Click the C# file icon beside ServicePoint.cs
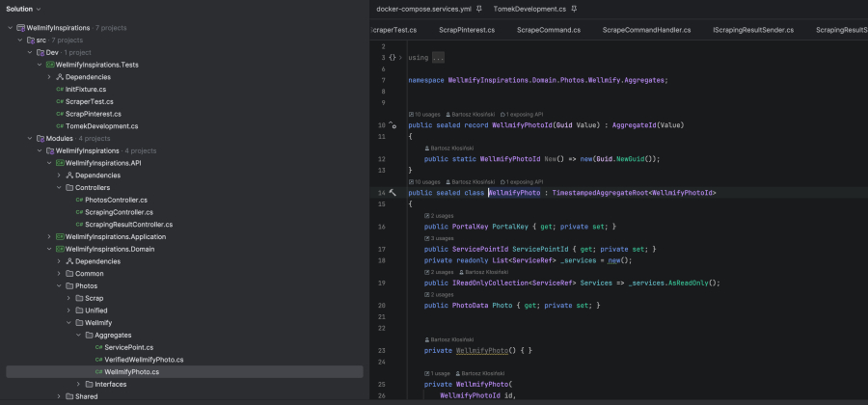The image size is (868, 405). [97, 347]
